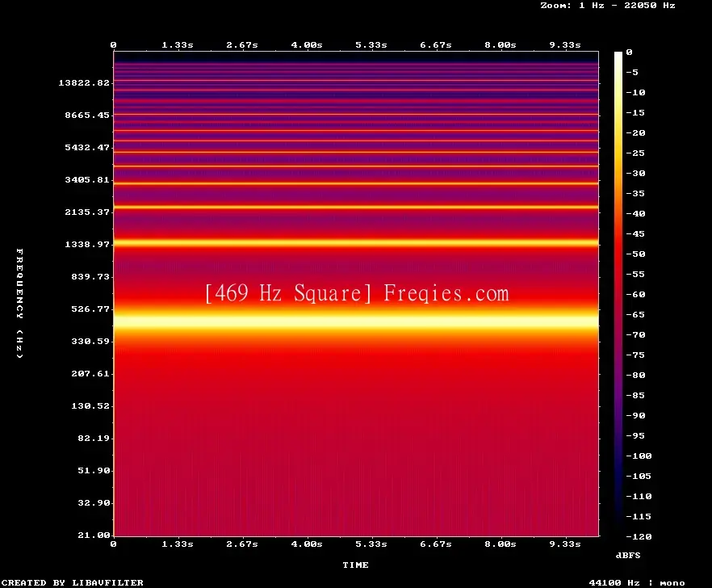Viewport: 712px width, 588px height.
Task: Click the 5432.47 frequency label
Action: click(x=87, y=147)
